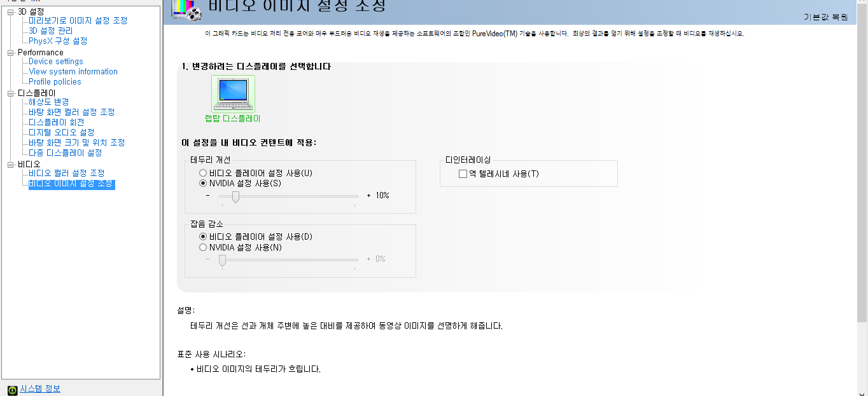
Task: Open 미리보기로 이미지 설정 조정
Action: 78,21
